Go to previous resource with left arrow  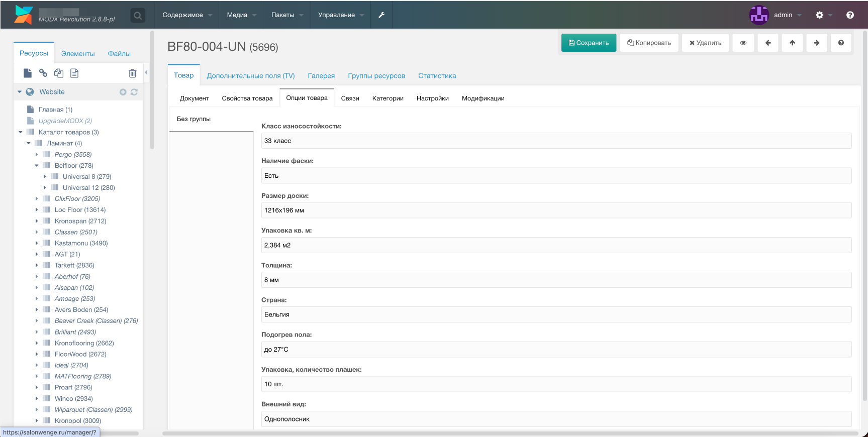768,43
